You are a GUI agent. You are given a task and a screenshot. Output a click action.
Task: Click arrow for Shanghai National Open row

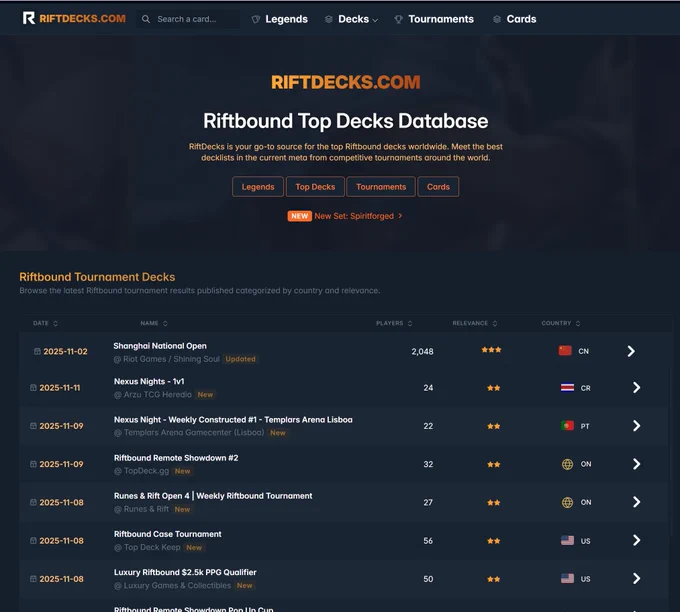(x=631, y=351)
